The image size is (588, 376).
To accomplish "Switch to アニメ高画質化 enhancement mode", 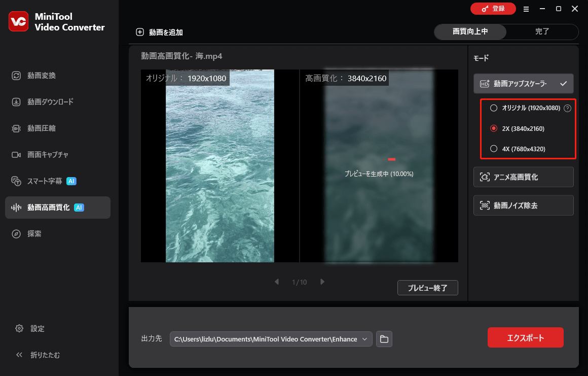I will coord(523,177).
